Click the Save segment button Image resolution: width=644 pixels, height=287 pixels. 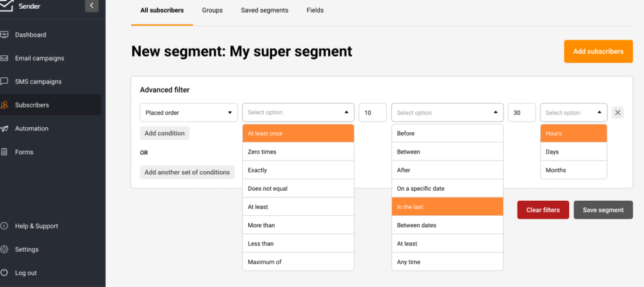(x=603, y=210)
